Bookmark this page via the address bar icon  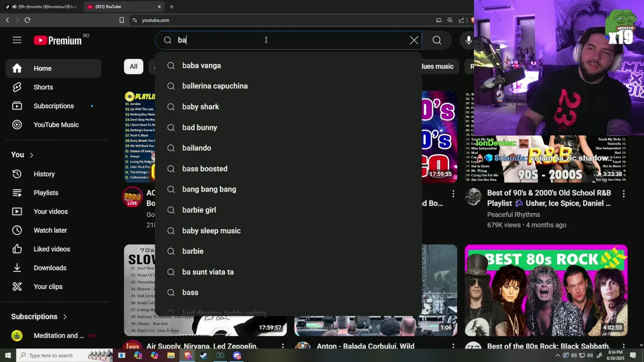(x=121, y=20)
